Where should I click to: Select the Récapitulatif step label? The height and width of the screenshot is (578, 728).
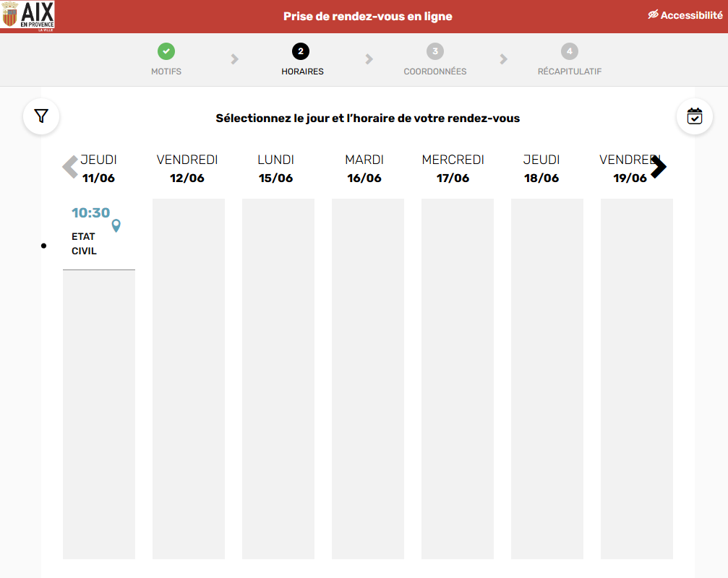click(x=570, y=72)
